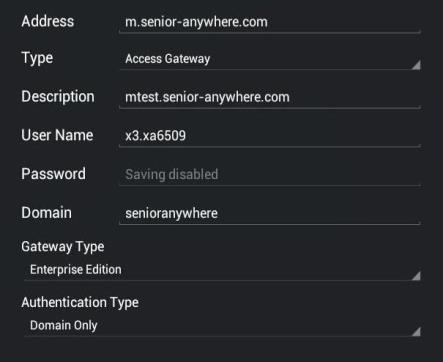Click the User Name label
Screen dimensions: 443x362
tap(57, 135)
